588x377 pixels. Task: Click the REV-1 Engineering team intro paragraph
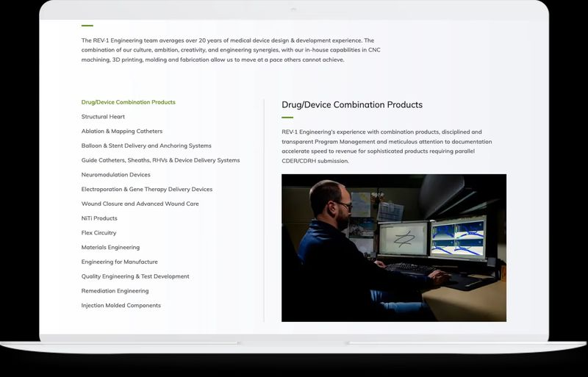tap(231, 50)
